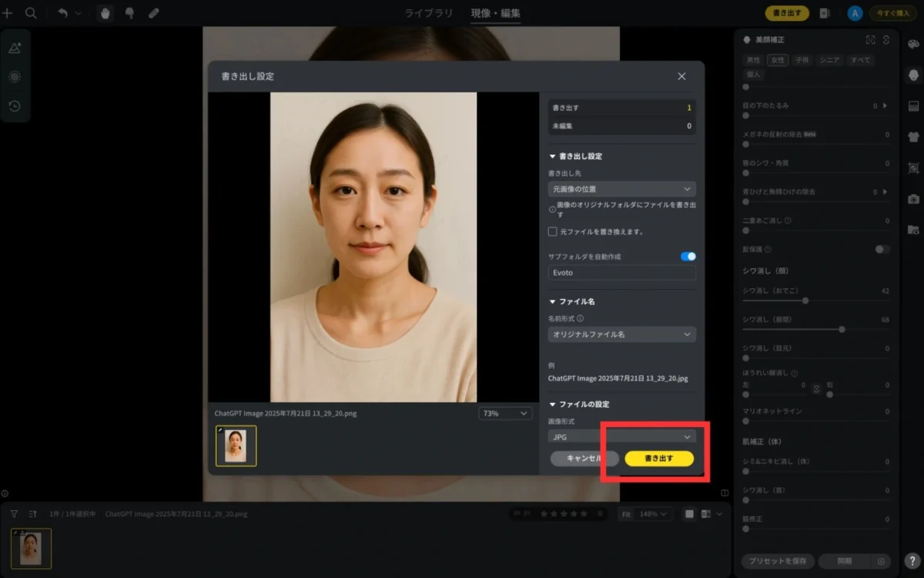Image resolution: width=924 pixels, height=578 pixels.
Task: Select the thumbnail in export dialog strip
Action: coord(236,445)
